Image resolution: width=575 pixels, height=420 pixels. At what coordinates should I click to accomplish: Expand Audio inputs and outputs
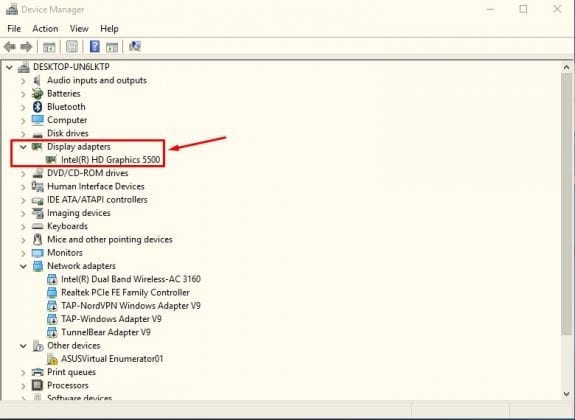[x=23, y=81]
